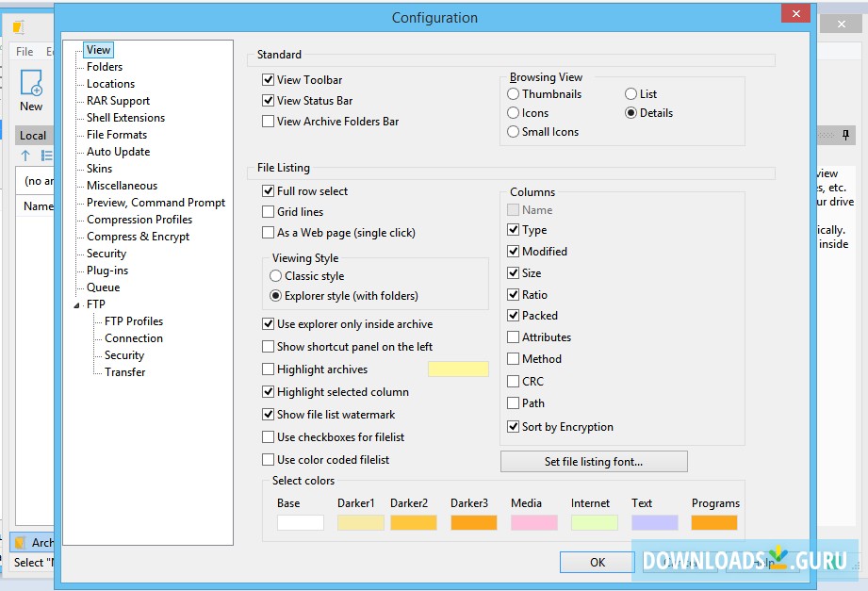Enable As a Web page single click
Image resolution: width=868 pixels, height=591 pixels.
268,233
